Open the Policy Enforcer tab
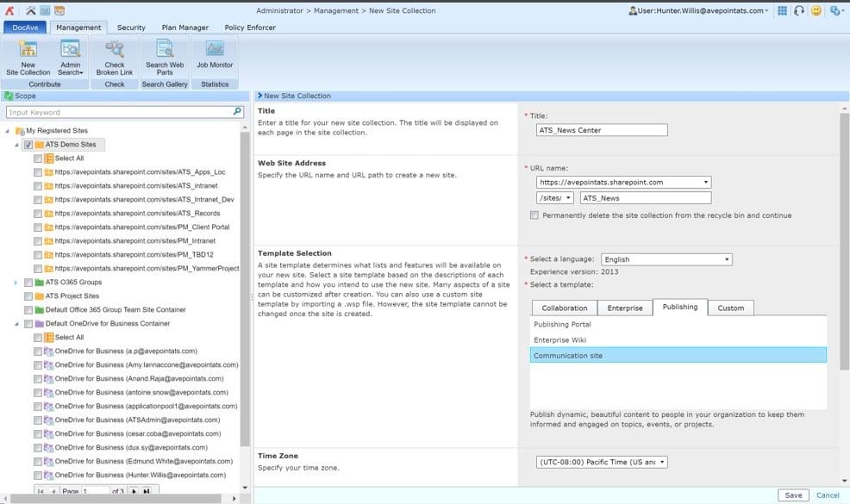Image resolution: width=850 pixels, height=504 pixels. pos(250,27)
